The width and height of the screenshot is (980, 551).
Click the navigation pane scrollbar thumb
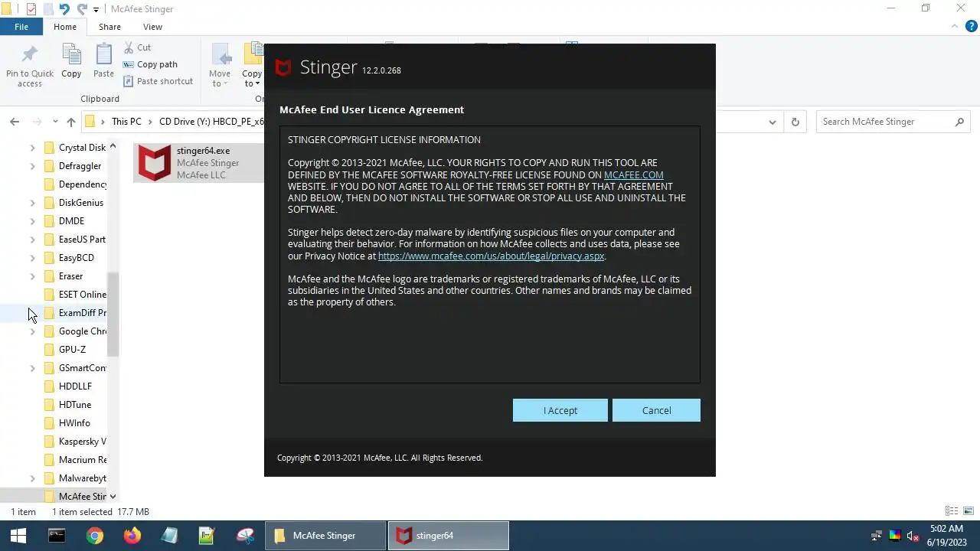pos(113,315)
